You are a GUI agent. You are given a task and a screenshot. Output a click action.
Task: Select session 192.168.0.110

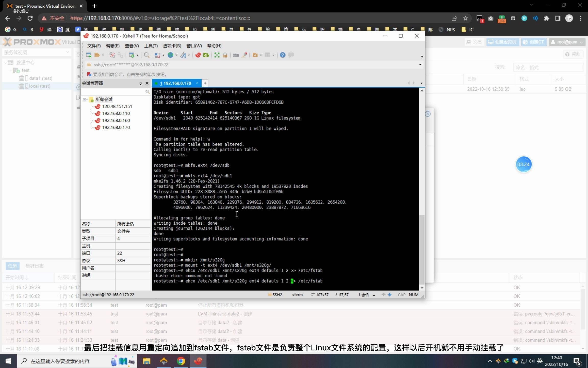coord(116,113)
